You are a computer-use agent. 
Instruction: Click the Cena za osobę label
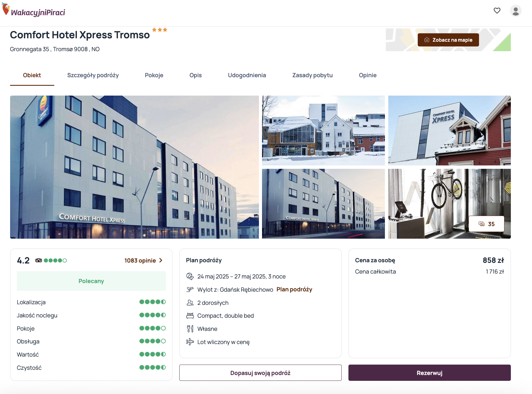coord(375,260)
